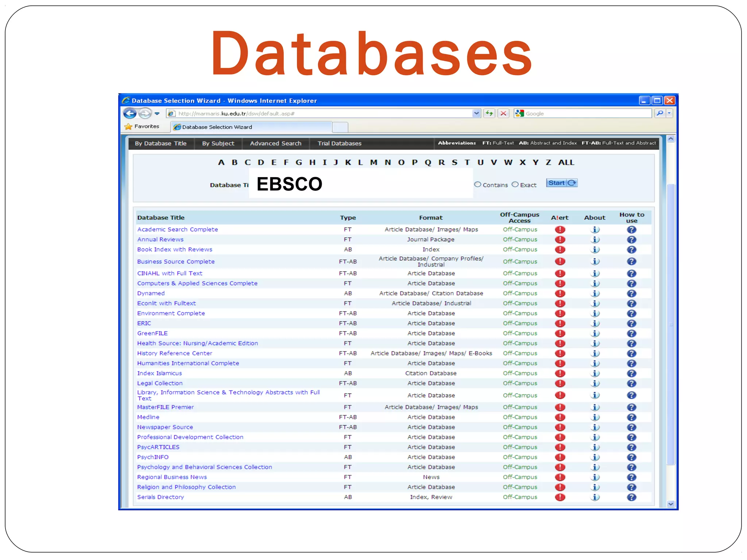The image size is (747, 560).
Task: Click the Stop loading X icon
Action: click(x=503, y=113)
